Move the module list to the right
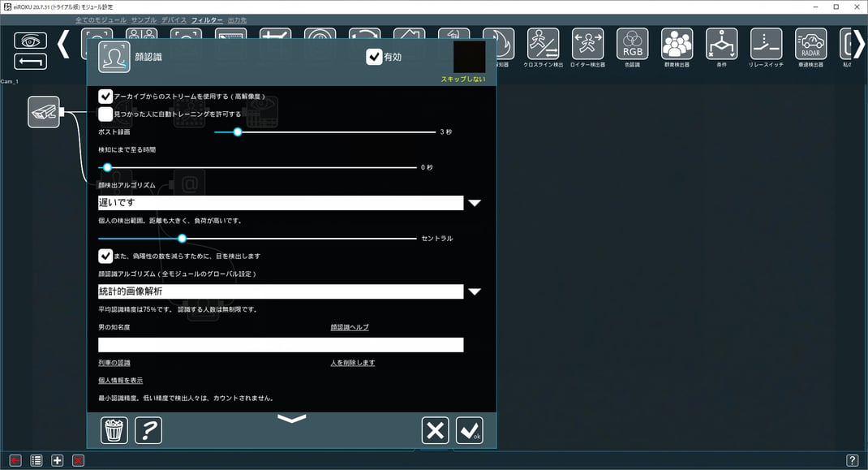This screenshot has width=868, height=470. click(857, 44)
